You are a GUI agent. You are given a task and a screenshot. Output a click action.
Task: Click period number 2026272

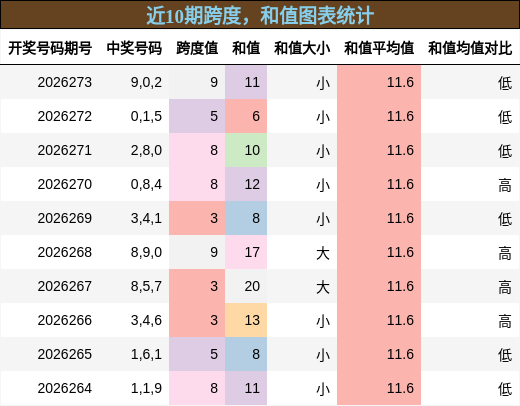click(x=65, y=116)
